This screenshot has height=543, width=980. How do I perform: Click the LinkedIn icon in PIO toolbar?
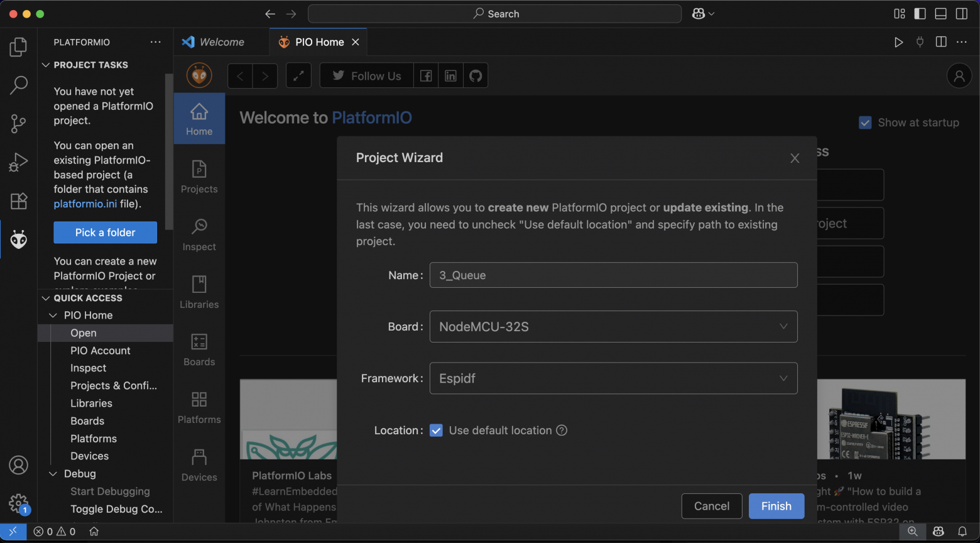pos(450,76)
